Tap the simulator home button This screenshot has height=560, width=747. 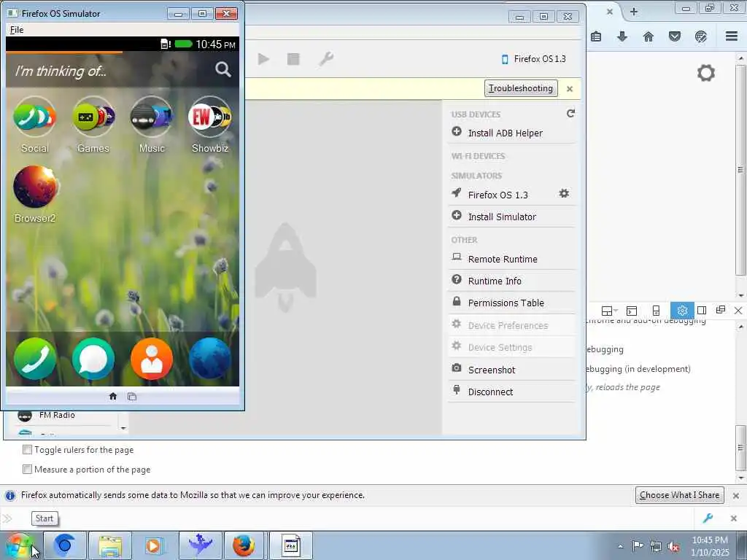(113, 396)
